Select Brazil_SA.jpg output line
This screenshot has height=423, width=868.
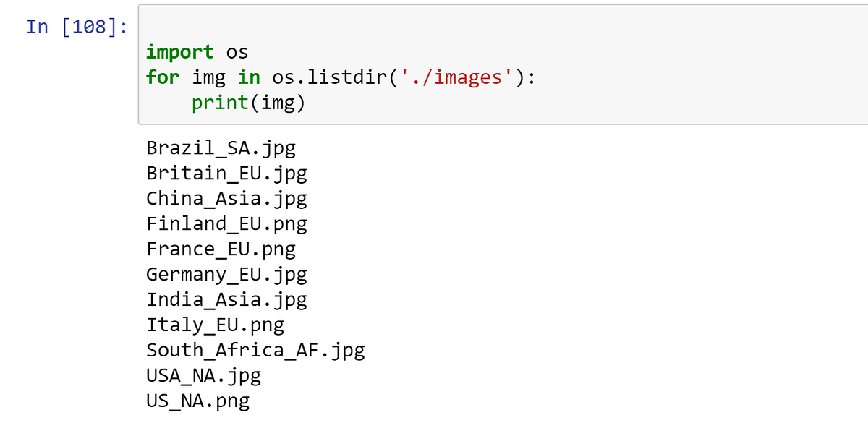[221, 148]
